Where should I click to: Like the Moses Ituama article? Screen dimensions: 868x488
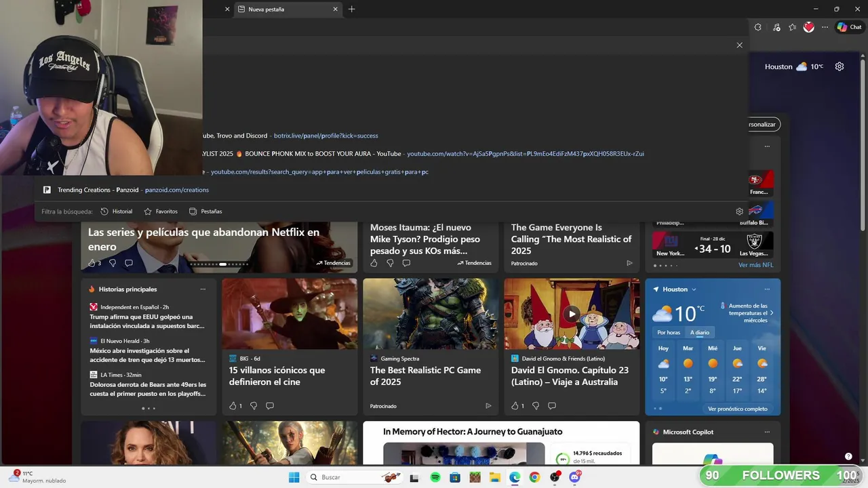pos(374,263)
